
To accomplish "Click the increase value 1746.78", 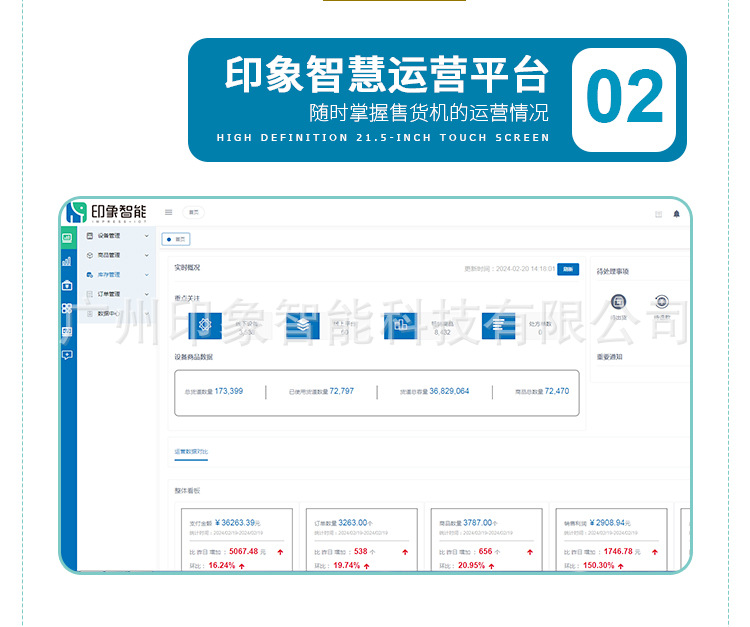I will (618, 551).
